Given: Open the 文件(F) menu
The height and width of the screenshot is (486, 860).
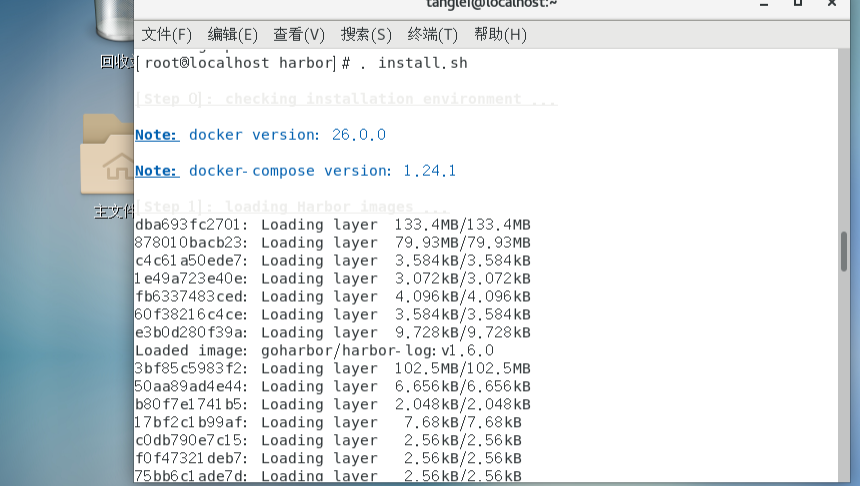Looking at the screenshot, I should 166,35.
